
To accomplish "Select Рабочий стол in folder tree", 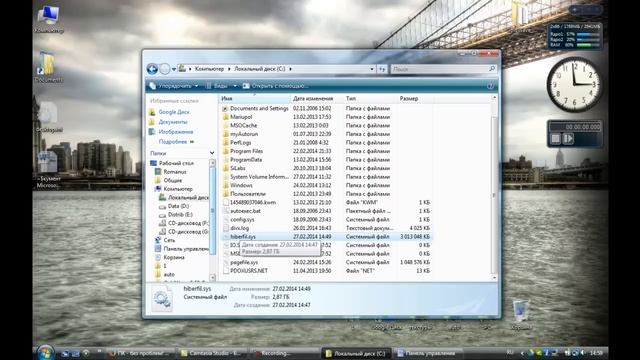I will [176, 163].
